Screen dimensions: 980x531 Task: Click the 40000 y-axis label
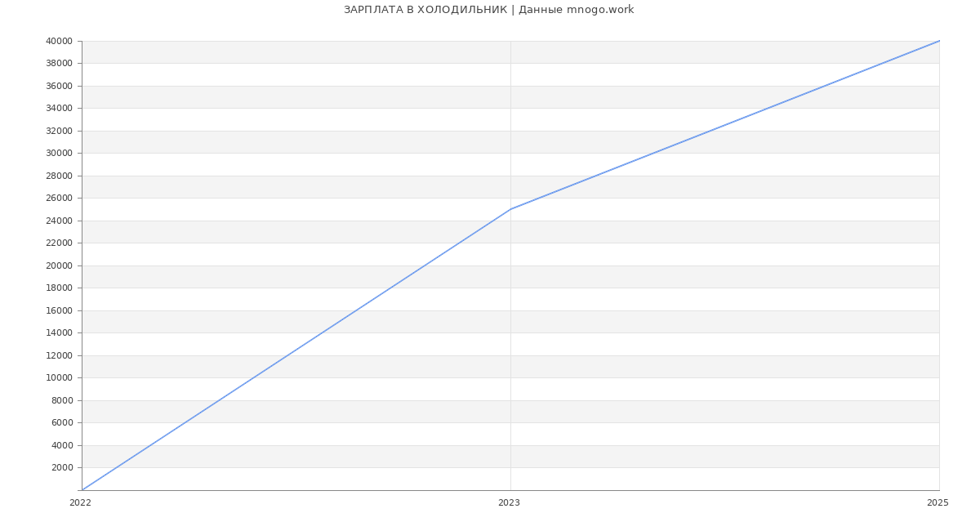click(x=59, y=41)
